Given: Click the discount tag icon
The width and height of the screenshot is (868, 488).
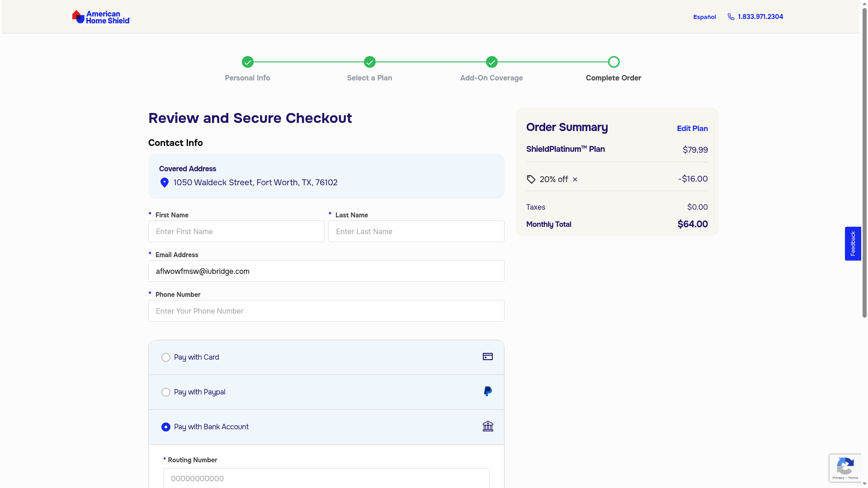Looking at the screenshot, I should point(531,179).
